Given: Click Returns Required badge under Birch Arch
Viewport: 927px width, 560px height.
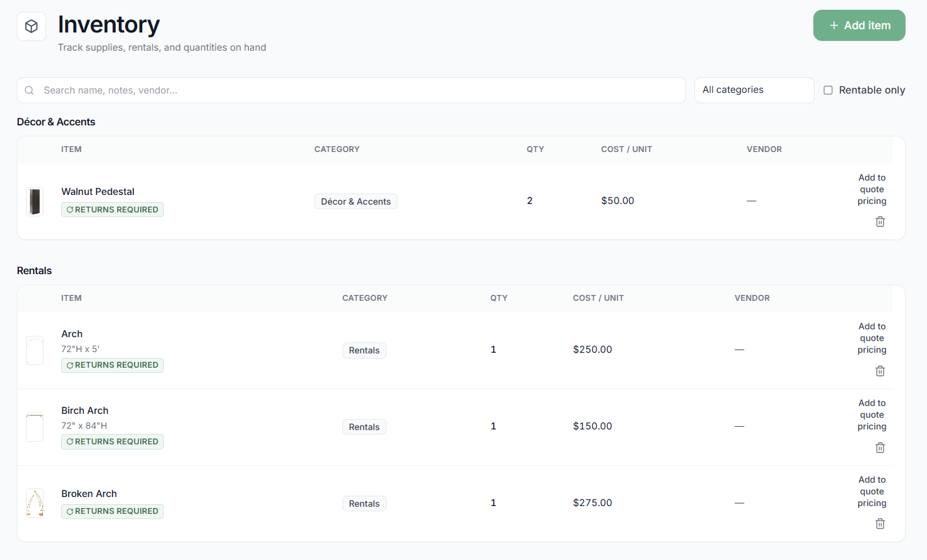Looking at the screenshot, I should pyautogui.click(x=112, y=442).
